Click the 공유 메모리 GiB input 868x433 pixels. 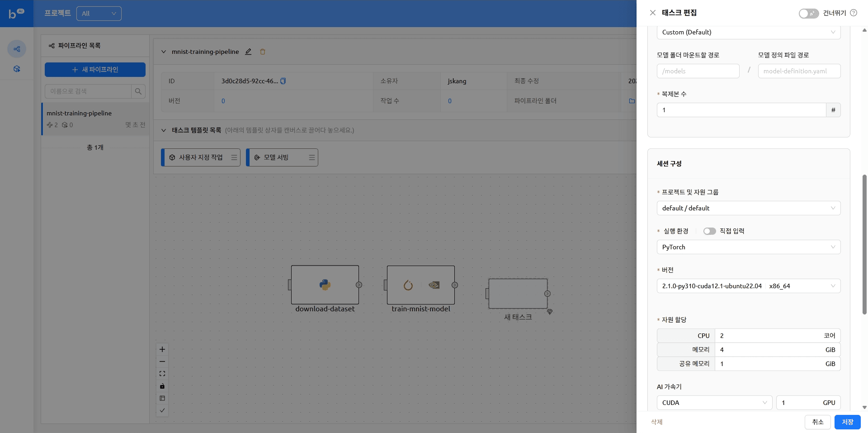pyautogui.click(x=778, y=364)
